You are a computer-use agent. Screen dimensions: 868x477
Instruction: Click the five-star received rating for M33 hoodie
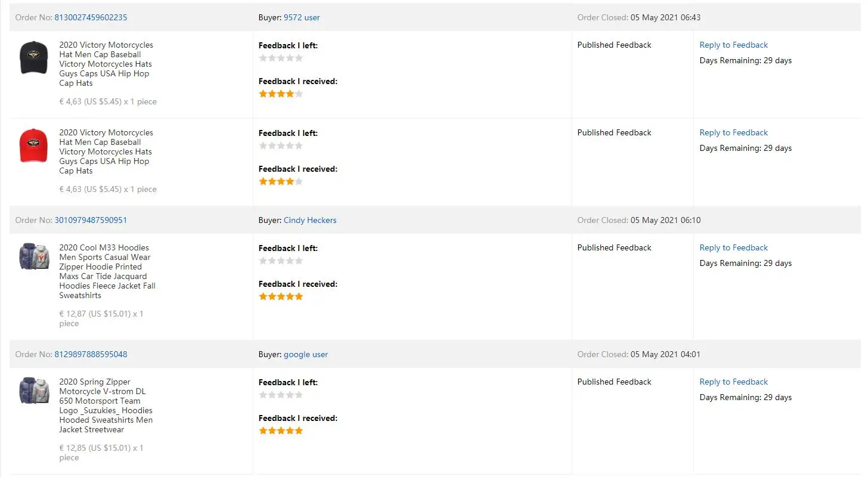(x=281, y=296)
